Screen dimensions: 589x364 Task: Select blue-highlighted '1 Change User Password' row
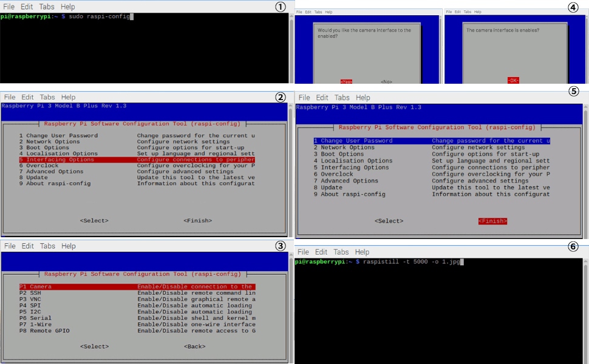tap(432, 141)
